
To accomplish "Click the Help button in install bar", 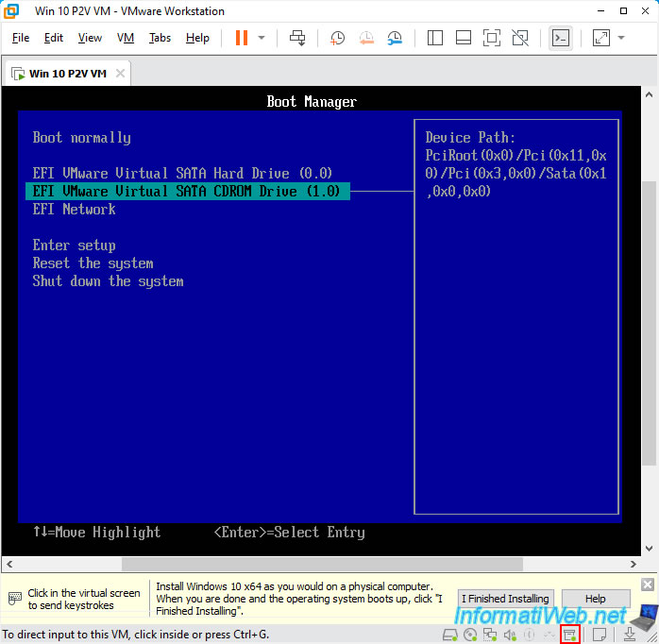I will 596,599.
